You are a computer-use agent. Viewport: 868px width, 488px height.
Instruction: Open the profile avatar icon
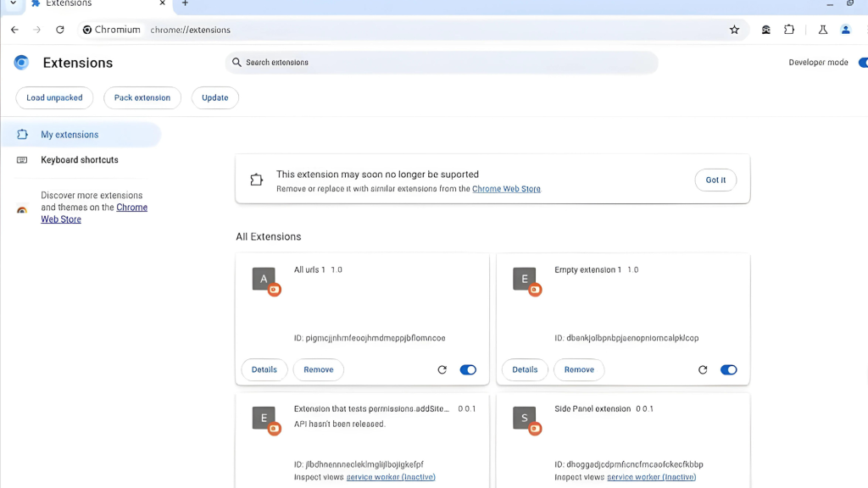(845, 30)
